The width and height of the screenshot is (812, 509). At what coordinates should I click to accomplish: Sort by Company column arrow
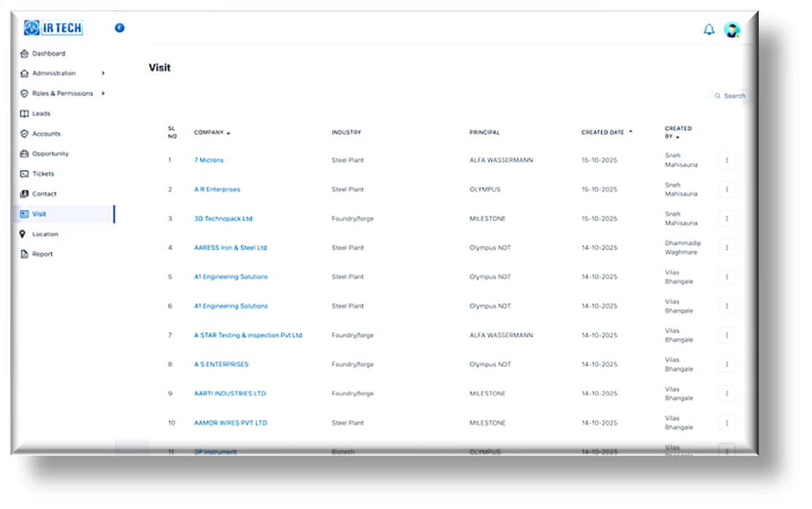point(228,133)
